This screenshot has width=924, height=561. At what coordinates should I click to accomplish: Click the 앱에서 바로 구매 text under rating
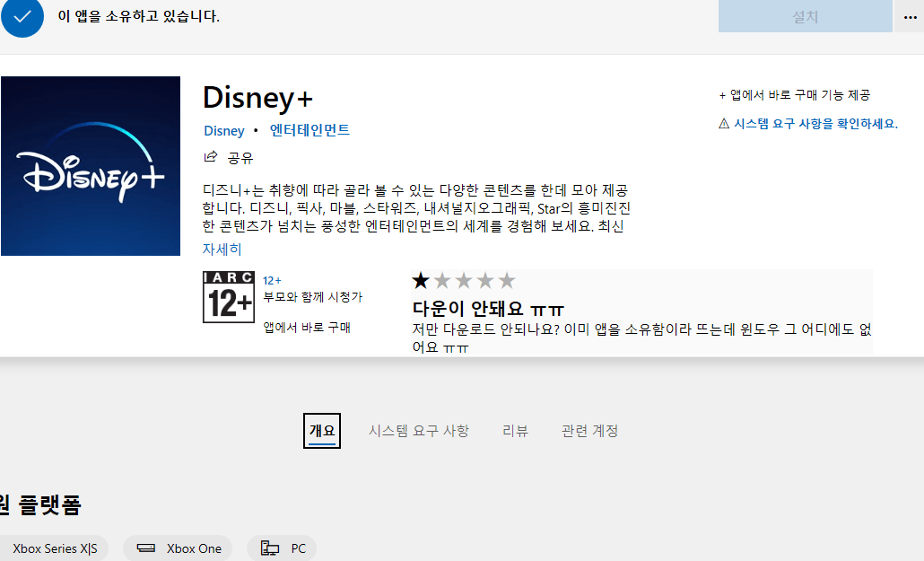(307, 328)
